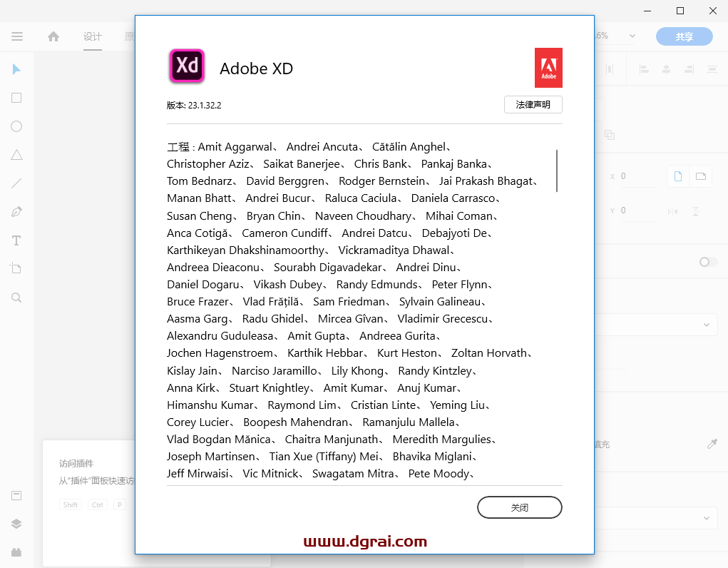This screenshot has width=728, height=568.
Task: Maximize the Adobe XD window
Action: point(680,11)
